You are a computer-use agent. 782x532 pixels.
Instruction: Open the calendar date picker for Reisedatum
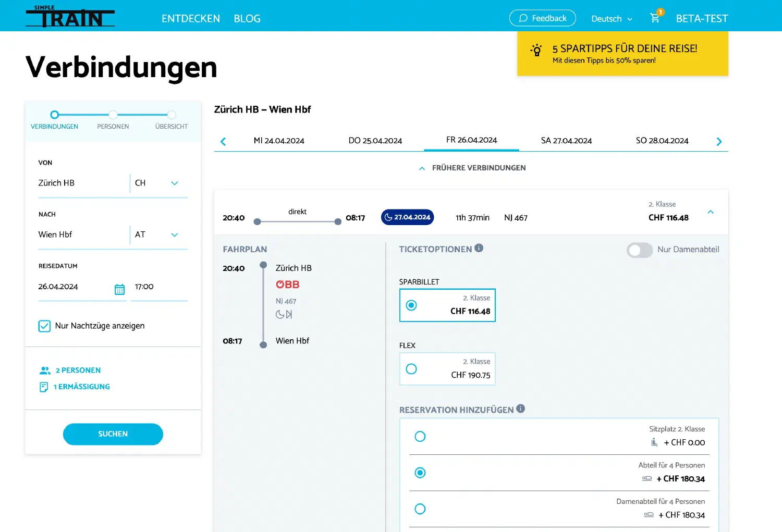point(119,289)
